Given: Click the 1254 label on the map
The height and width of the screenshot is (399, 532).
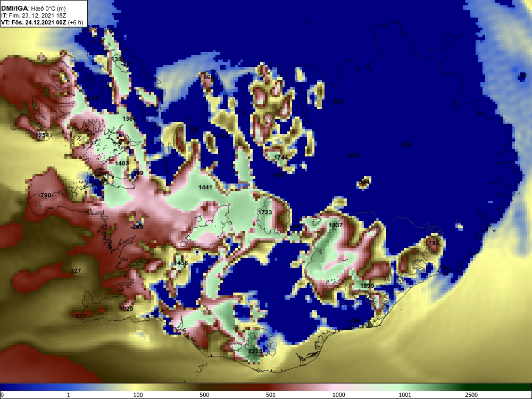Looking at the screenshot, I should coord(42,135).
